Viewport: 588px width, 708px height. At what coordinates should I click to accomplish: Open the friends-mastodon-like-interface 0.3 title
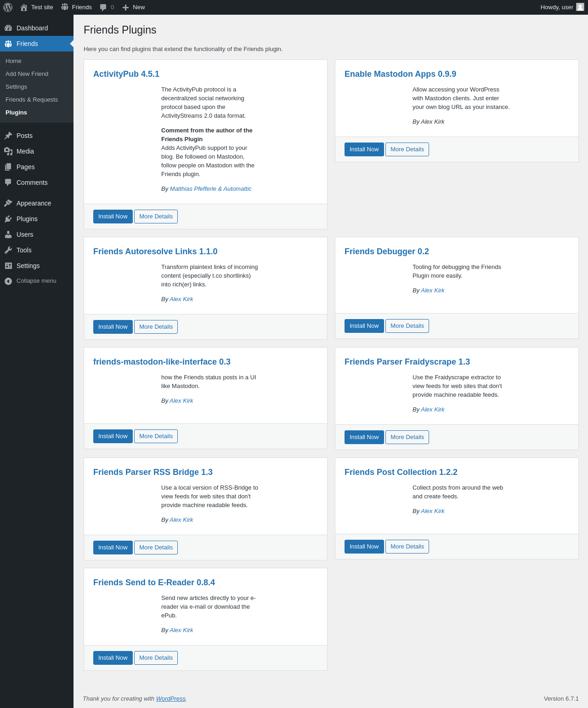tap(162, 362)
